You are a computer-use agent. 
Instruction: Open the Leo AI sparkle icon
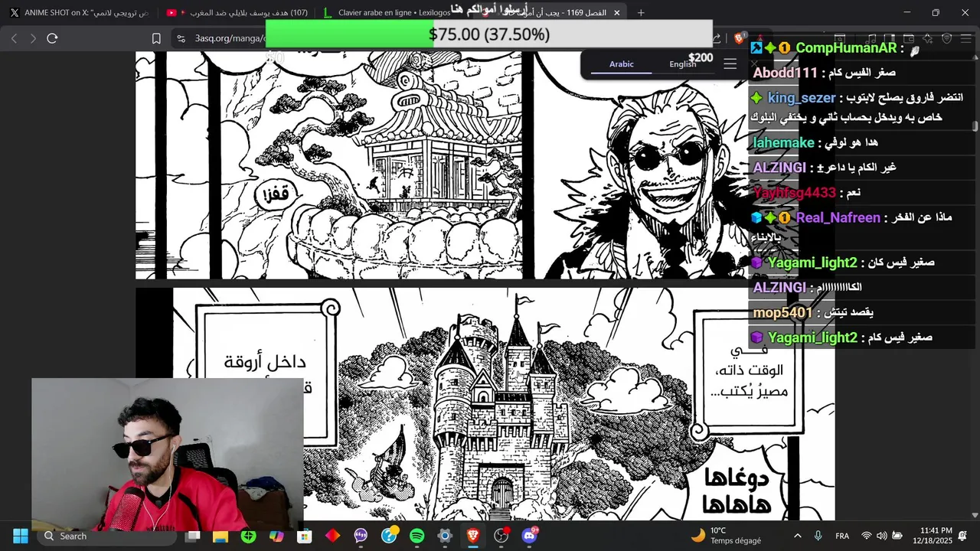[927, 38]
